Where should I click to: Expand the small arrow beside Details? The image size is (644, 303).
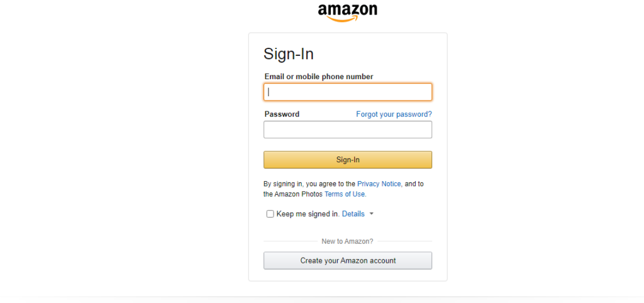[371, 214]
